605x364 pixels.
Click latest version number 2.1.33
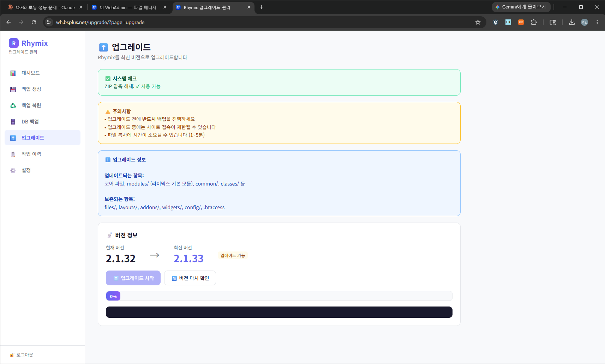point(188,259)
